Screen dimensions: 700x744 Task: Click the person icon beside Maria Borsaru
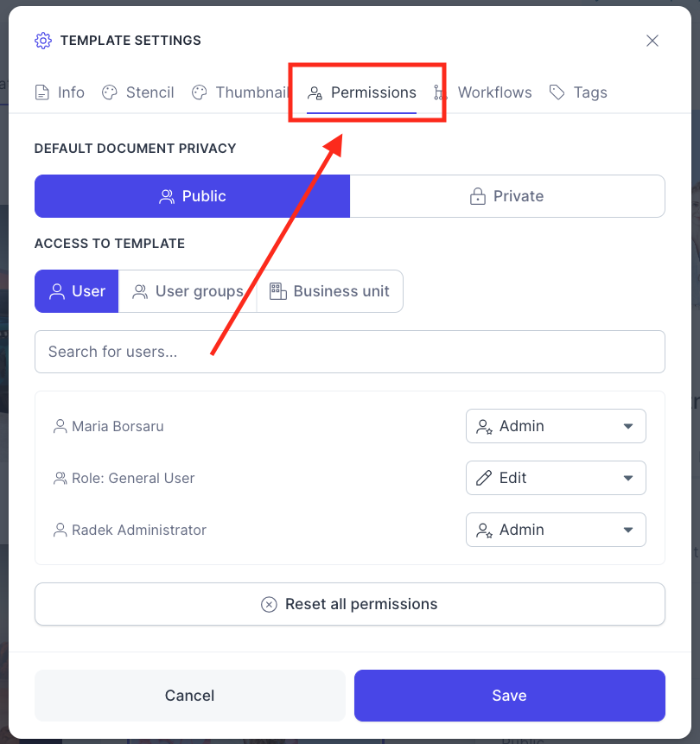tap(60, 427)
